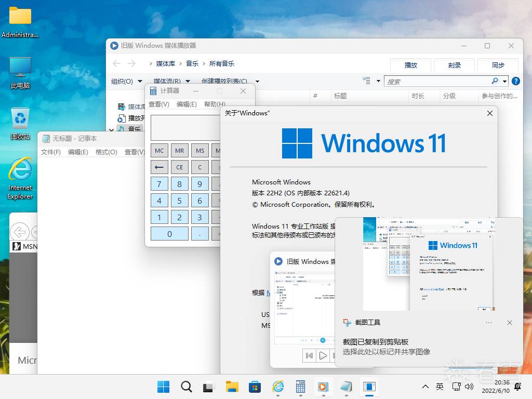Select Library item in Media Player tree
The image size is (532, 399).
(131, 107)
